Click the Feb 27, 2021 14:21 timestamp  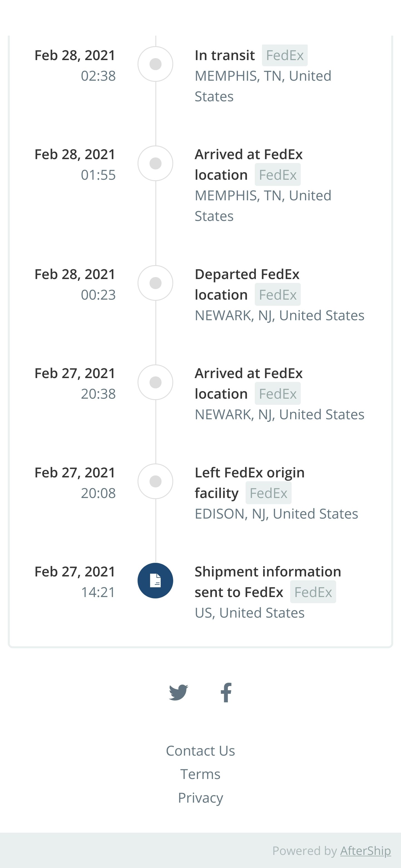tap(75, 581)
